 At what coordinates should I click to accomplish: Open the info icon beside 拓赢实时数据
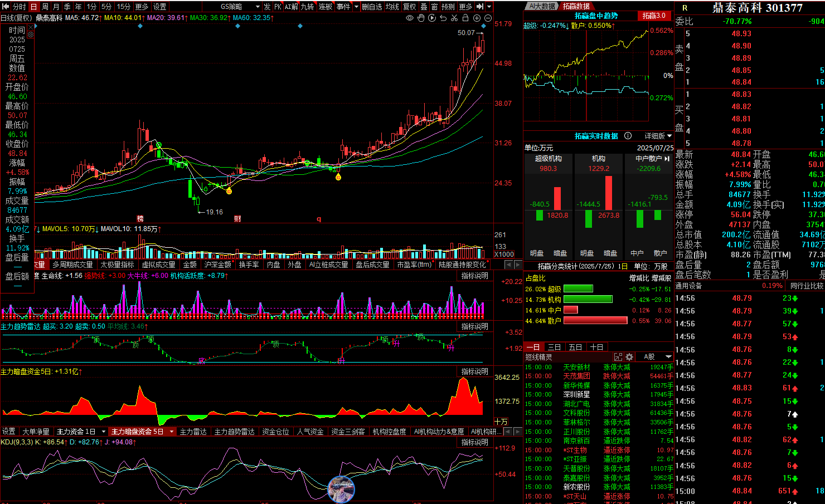628,136
